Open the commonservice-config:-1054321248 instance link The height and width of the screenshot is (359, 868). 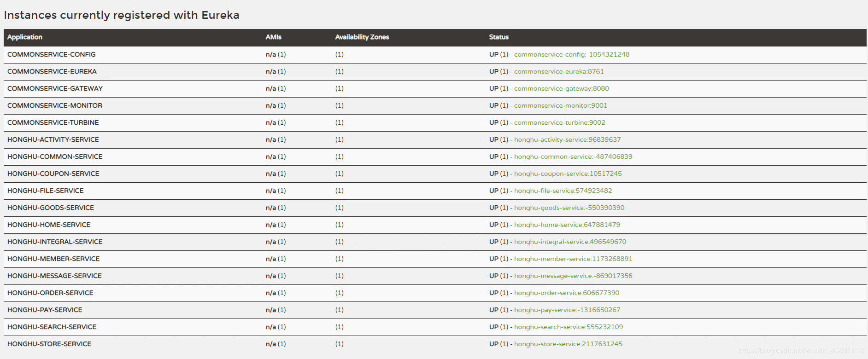point(571,54)
